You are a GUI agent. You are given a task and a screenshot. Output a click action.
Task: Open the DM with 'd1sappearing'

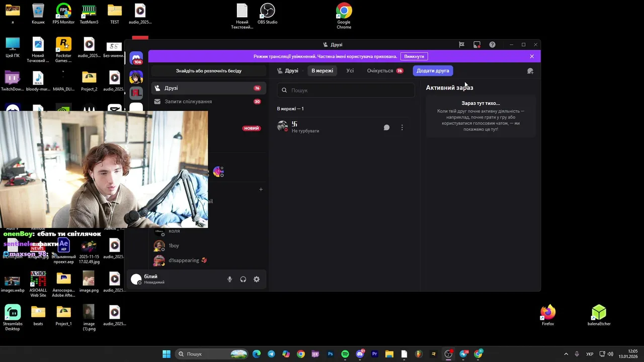click(209, 260)
